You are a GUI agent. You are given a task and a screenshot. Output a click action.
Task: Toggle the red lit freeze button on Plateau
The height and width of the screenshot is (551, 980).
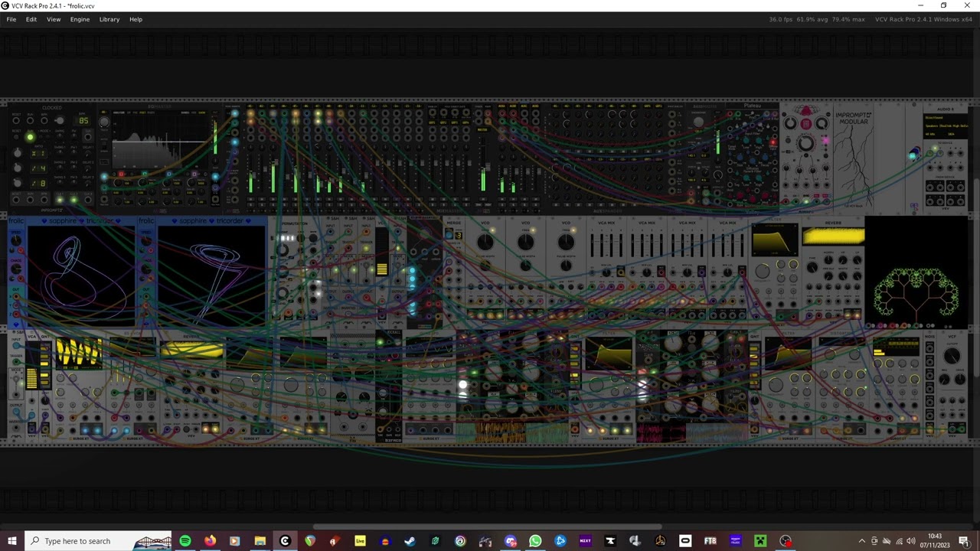pyautogui.click(x=773, y=142)
